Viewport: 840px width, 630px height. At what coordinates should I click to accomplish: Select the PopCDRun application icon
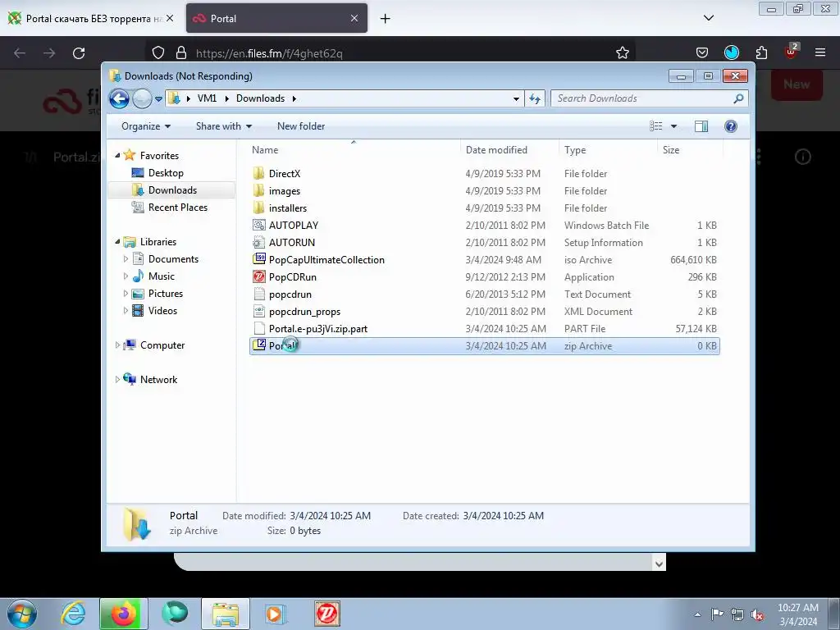258,276
